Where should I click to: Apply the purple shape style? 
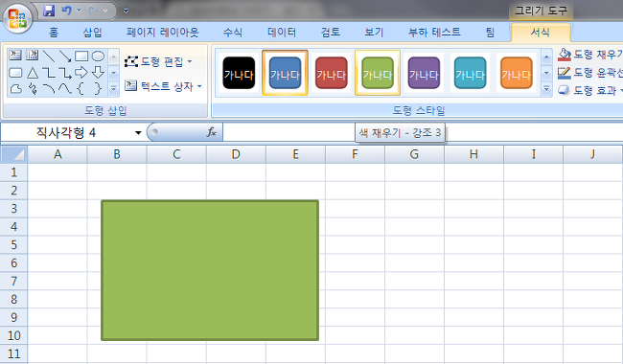point(424,73)
